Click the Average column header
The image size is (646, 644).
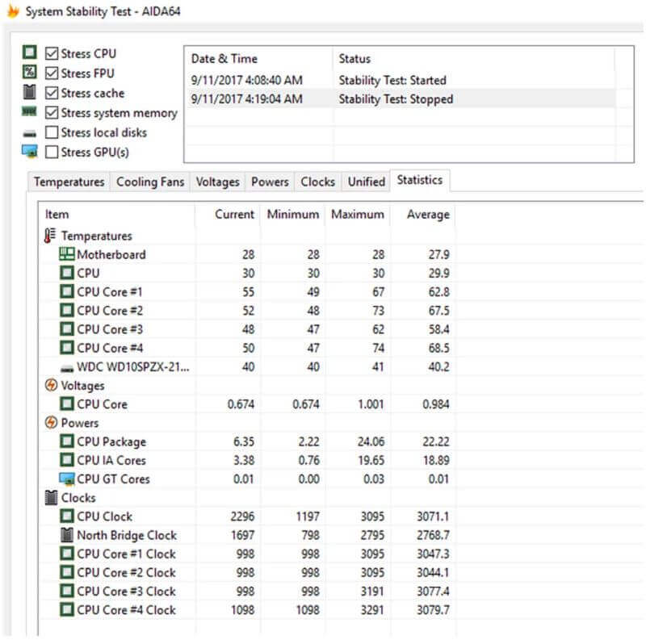coord(422,215)
